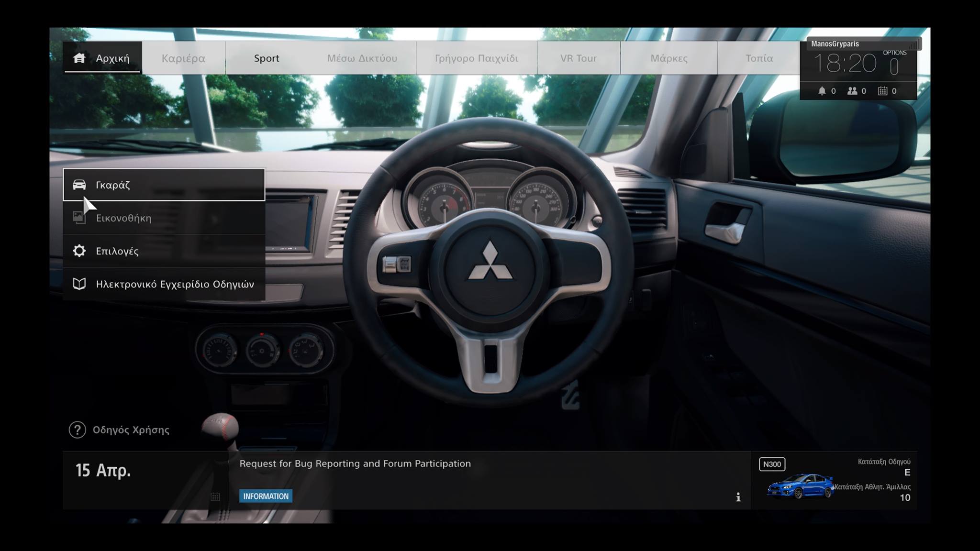Viewport: 980px width, 551px height.
Task: Open Γκαράζ menu entry
Action: click(164, 185)
